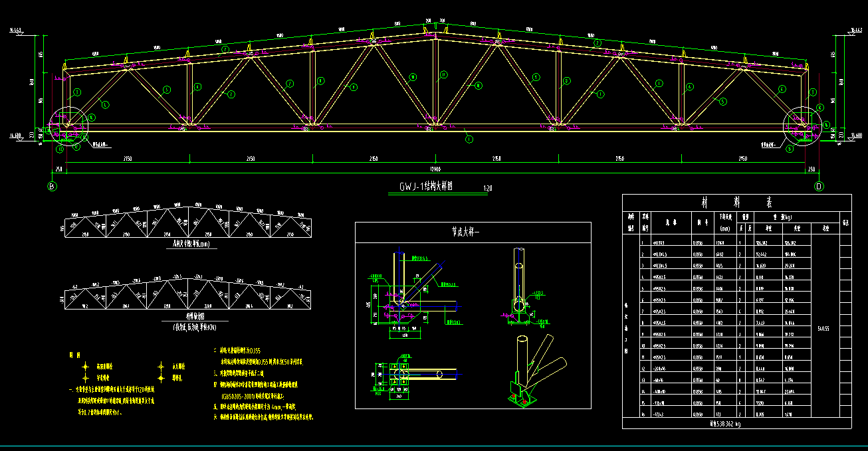
Task: Select the 538.362 kg total weight row
Action: 736,422
